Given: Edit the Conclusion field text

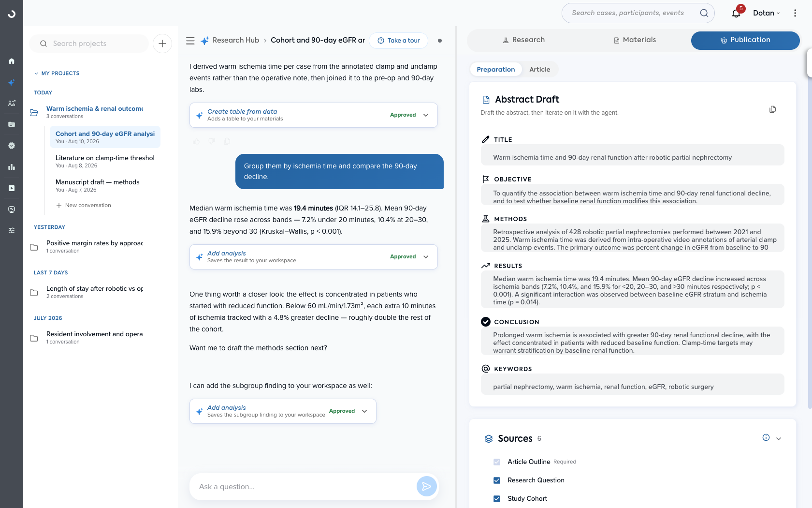Looking at the screenshot, I should coord(632,341).
